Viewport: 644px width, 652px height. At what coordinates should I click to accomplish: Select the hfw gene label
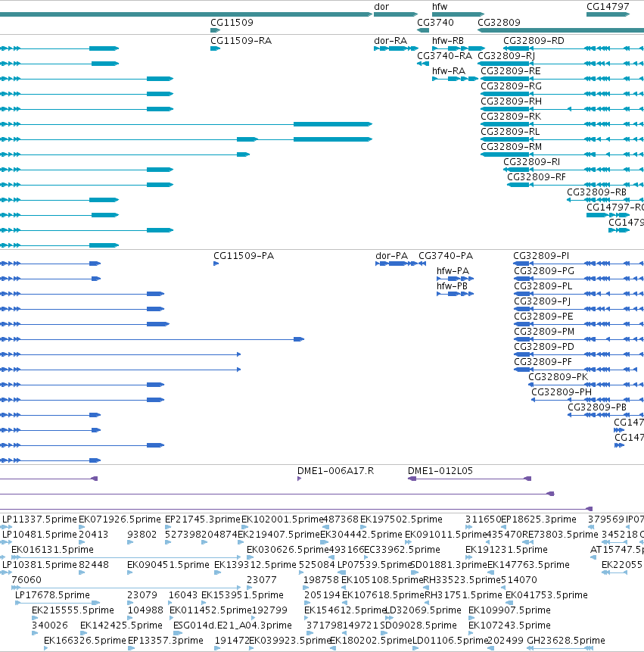(x=440, y=7)
